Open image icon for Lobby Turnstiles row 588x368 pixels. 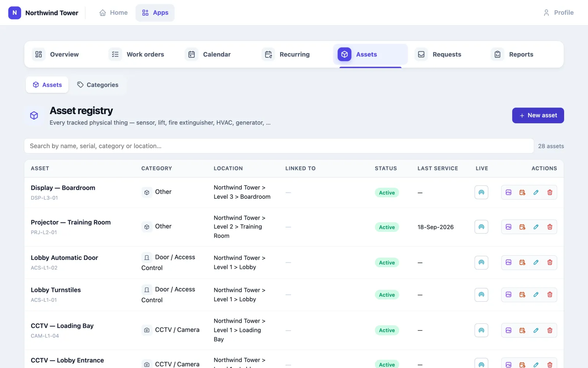pos(509,295)
